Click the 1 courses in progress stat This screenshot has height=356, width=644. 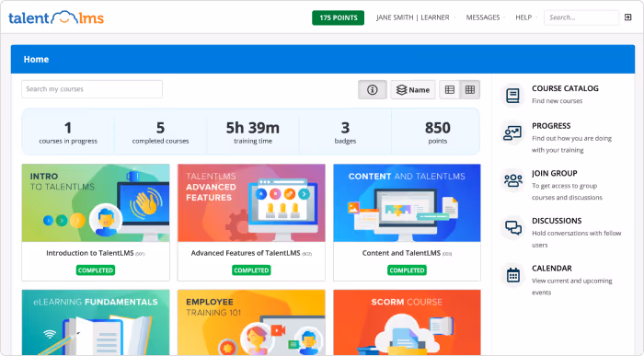(68, 132)
